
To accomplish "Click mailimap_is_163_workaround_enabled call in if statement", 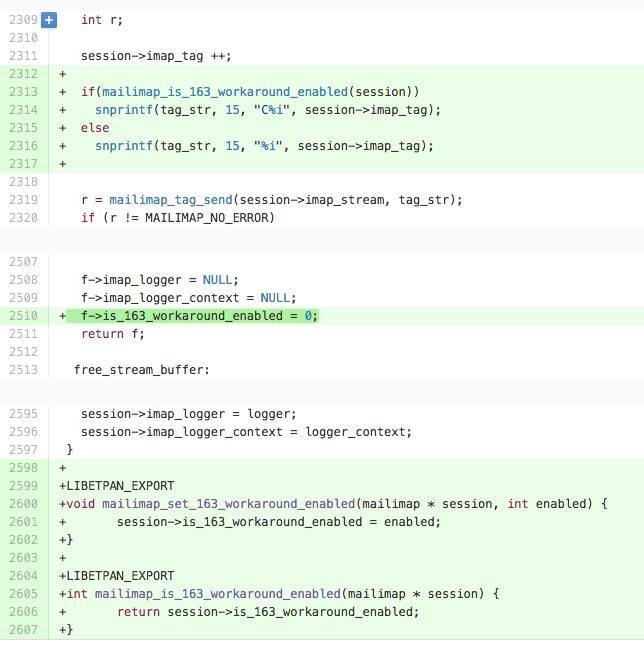I will 225,92.
